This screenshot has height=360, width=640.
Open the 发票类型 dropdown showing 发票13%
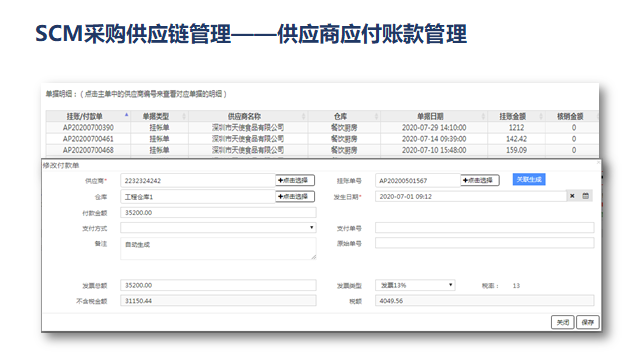click(x=415, y=285)
